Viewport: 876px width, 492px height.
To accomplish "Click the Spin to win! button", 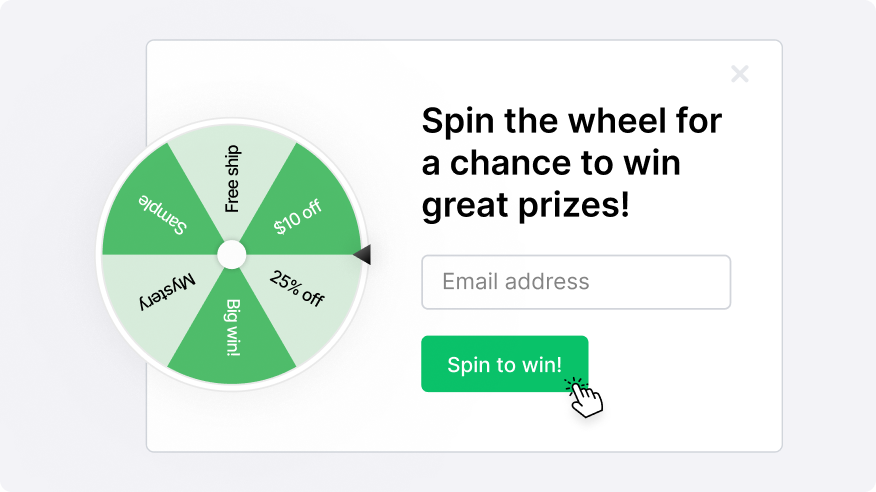I will pyautogui.click(x=504, y=364).
